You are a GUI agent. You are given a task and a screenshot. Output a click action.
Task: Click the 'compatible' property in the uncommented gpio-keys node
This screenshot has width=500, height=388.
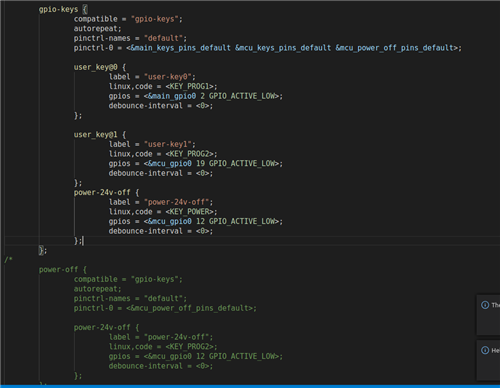click(x=96, y=19)
